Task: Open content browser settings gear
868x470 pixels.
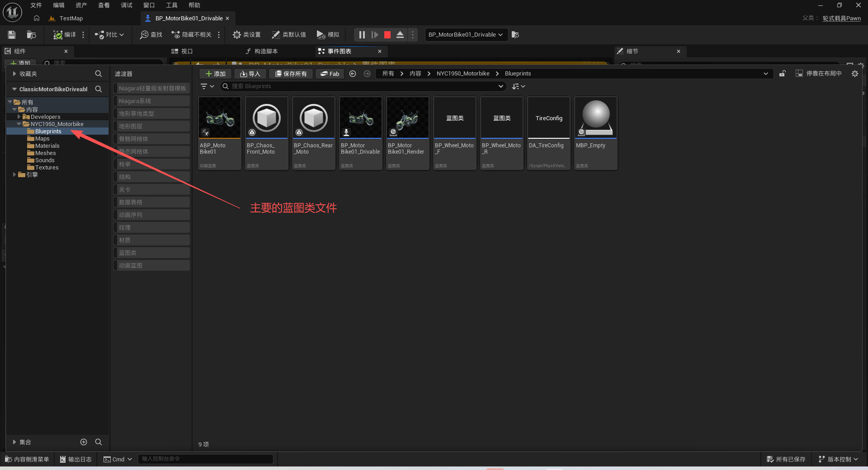Action: (x=855, y=74)
